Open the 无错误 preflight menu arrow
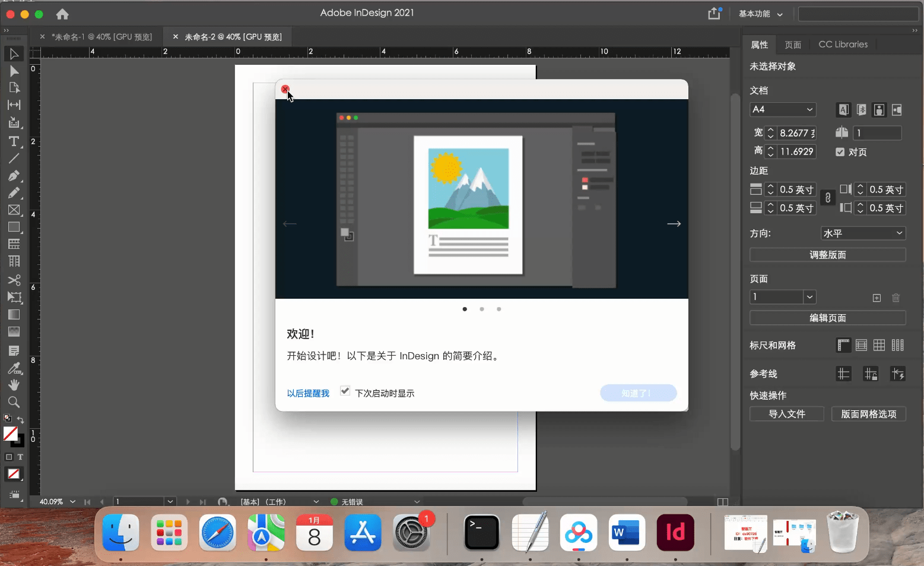924x566 pixels. pyautogui.click(x=417, y=502)
